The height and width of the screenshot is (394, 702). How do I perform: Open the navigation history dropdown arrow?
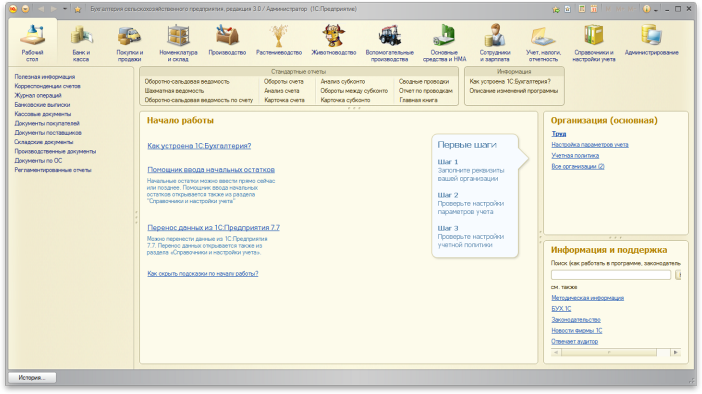[x=65, y=9]
